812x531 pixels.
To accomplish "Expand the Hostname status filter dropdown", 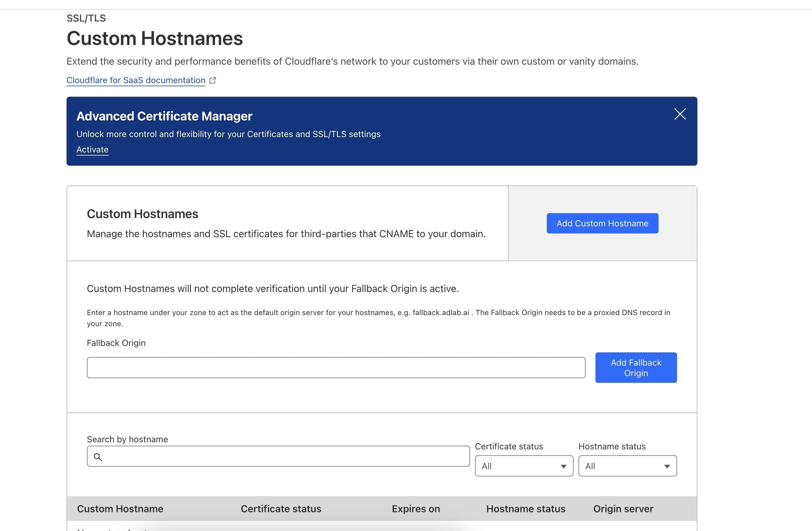I will click(627, 466).
